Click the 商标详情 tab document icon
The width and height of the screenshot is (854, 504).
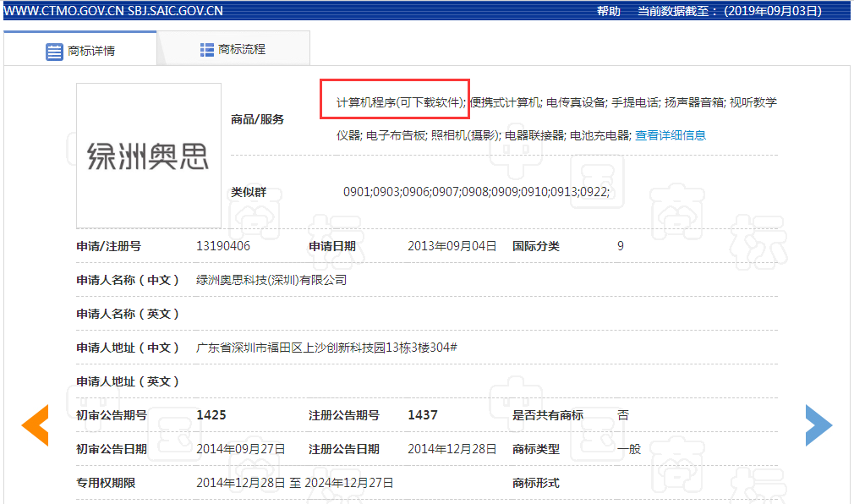[54, 52]
